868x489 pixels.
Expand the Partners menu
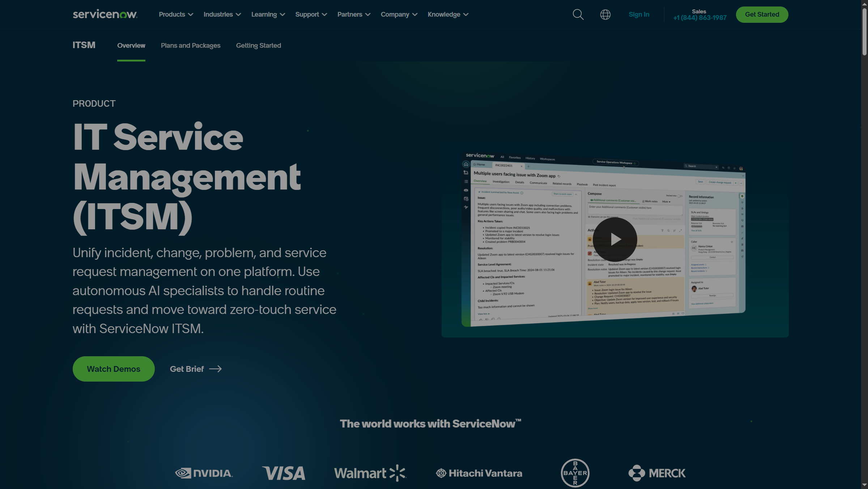(354, 14)
